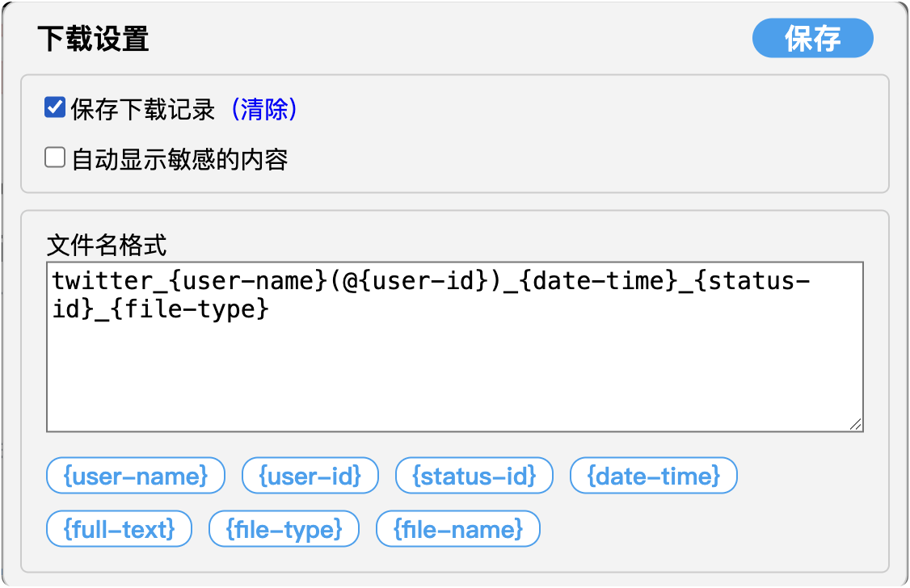This screenshot has width=910, height=588.
Task: Enable the 自动显示敏感的内容 checkbox
Action: click(55, 157)
